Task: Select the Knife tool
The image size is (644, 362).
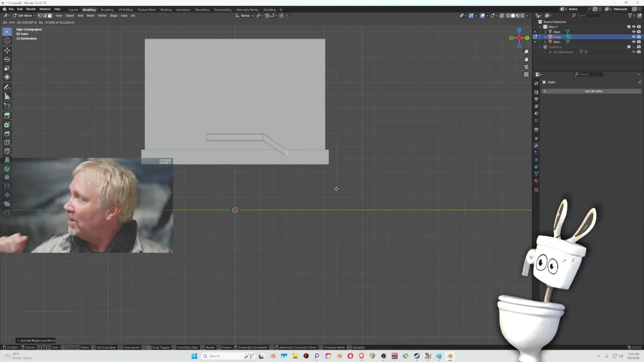Action: 7,151
